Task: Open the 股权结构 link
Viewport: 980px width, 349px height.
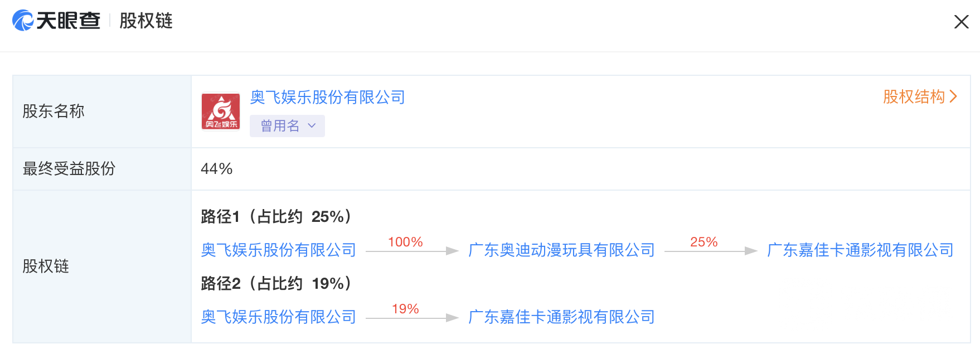Action: [x=914, y=97]
